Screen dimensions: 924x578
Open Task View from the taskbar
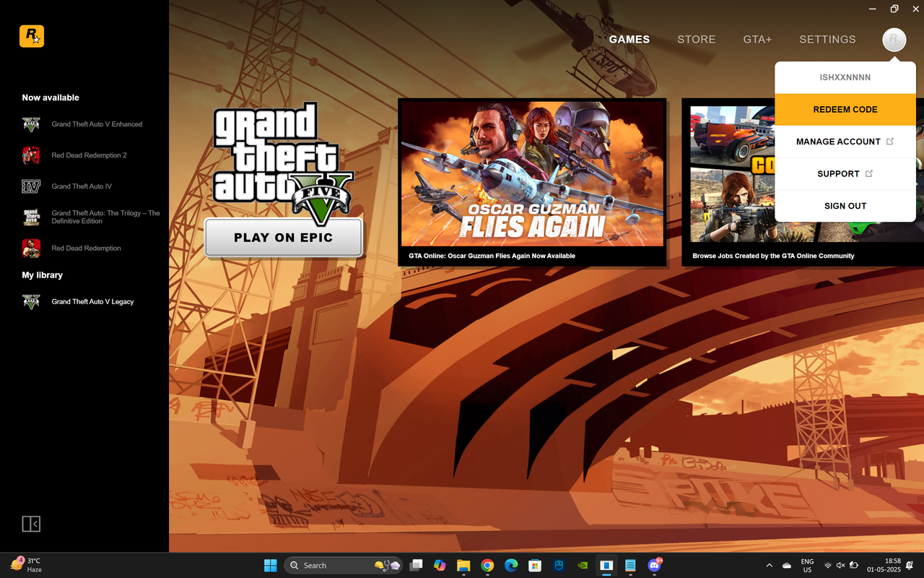(416, 565)
